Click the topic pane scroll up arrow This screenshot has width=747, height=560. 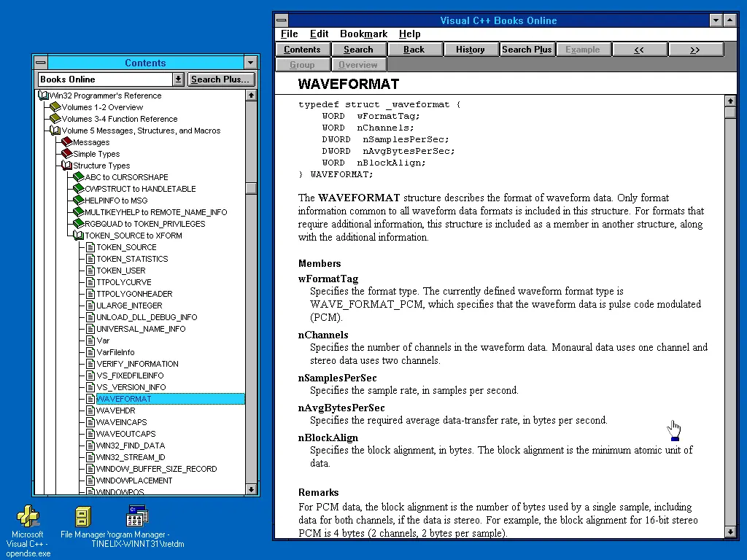pyautogui.click(x=730, y=101)
